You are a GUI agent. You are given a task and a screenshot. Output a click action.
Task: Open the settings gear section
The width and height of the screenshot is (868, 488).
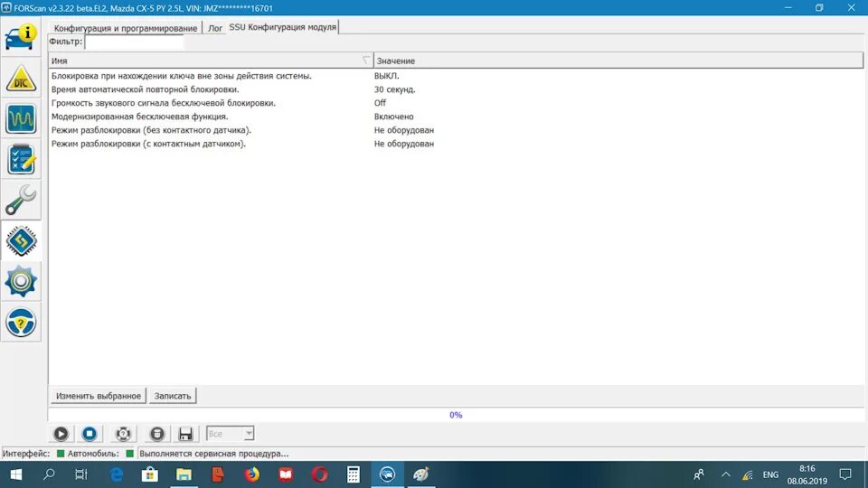pos(21,281)
